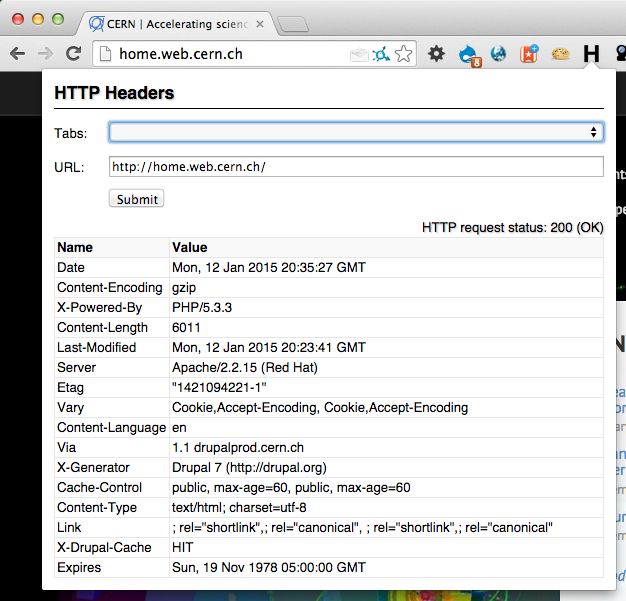Image resolution: width=626 pixels, height=601 pixels.
Task: Click the envelope icon in the address bar
Action: (359, 54)
